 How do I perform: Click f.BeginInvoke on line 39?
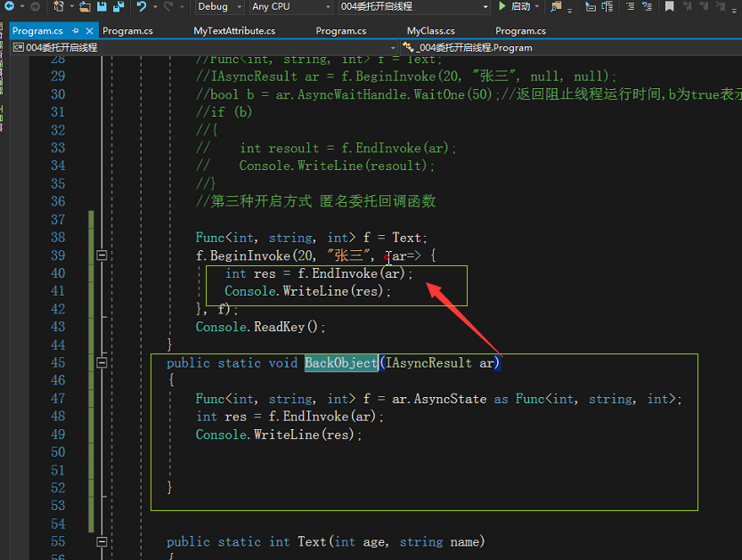243,256
